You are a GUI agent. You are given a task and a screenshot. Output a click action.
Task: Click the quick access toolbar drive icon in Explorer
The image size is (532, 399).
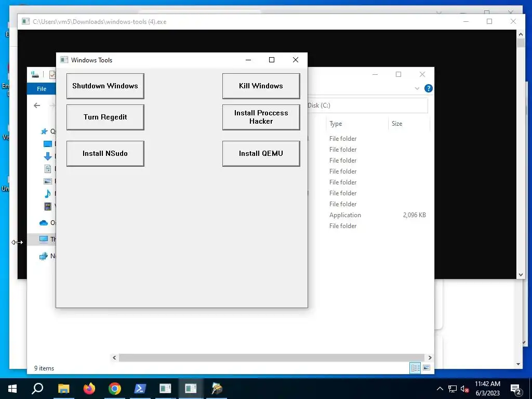tap(35, 74)
